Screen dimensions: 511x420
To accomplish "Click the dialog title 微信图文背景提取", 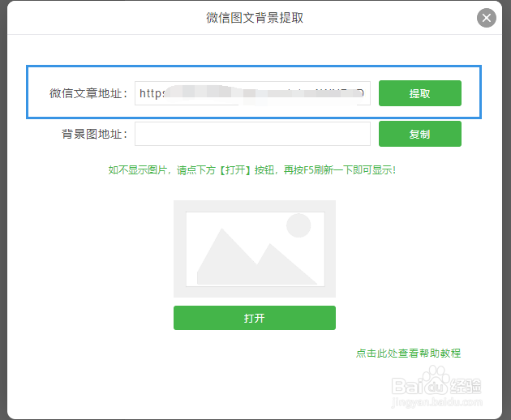I will [255, 18].
